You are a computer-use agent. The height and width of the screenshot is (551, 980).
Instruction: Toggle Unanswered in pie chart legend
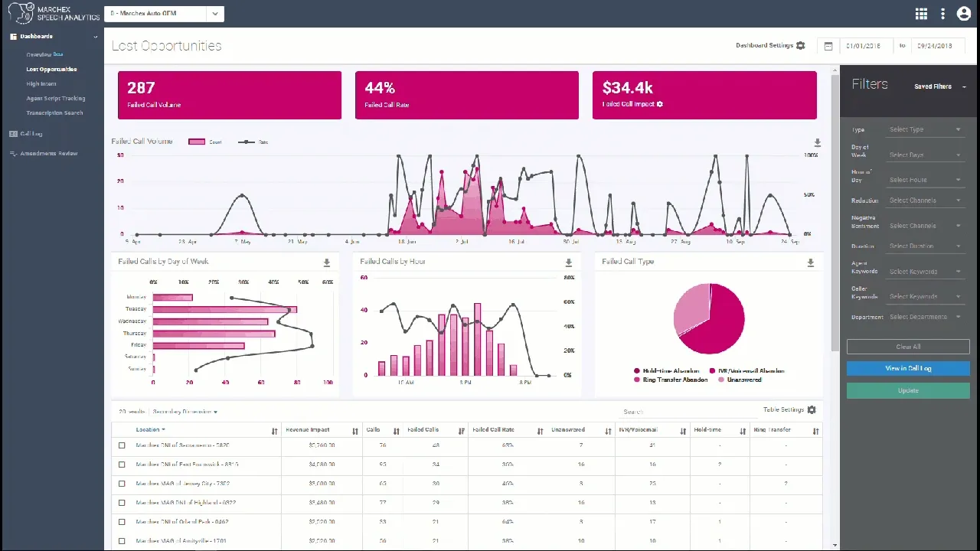pyautogui.click(x=739, y=380)
